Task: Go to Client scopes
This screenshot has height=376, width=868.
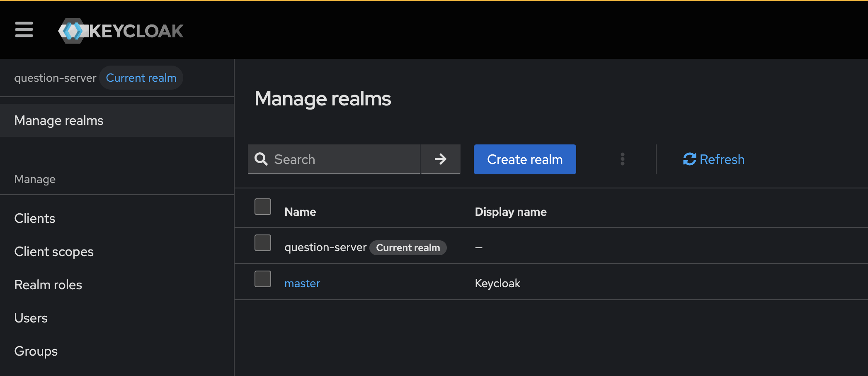Action: [54, 251]
